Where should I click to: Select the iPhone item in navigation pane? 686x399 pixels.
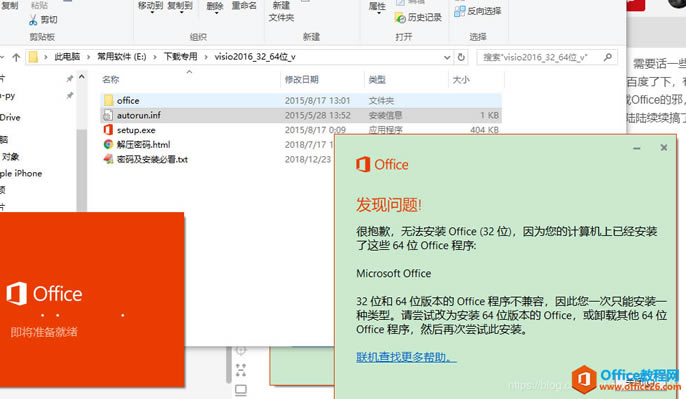tap(21, 173)
